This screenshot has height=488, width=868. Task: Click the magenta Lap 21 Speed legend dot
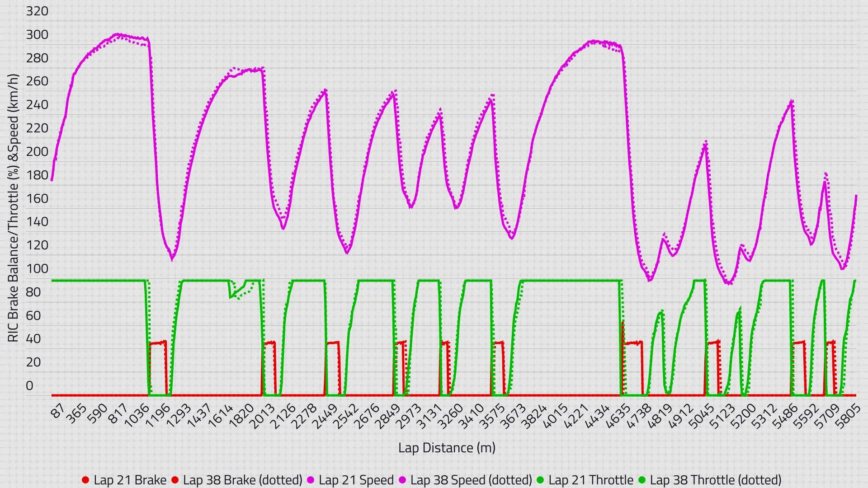pyautogui.click(x=310, y=480)
